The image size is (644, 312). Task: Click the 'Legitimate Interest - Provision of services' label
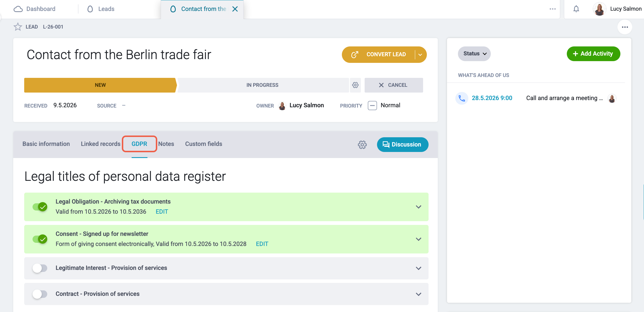pyautogui.click(x=111, y=268)
